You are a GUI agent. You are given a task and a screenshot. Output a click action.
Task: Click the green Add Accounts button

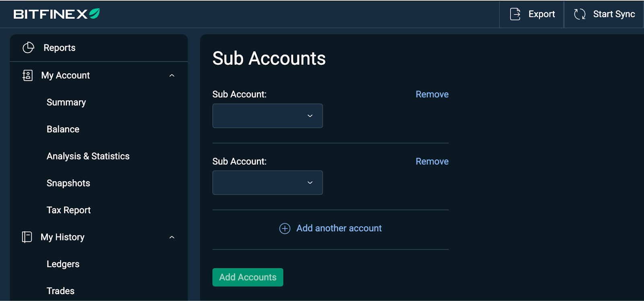[248, 277]
